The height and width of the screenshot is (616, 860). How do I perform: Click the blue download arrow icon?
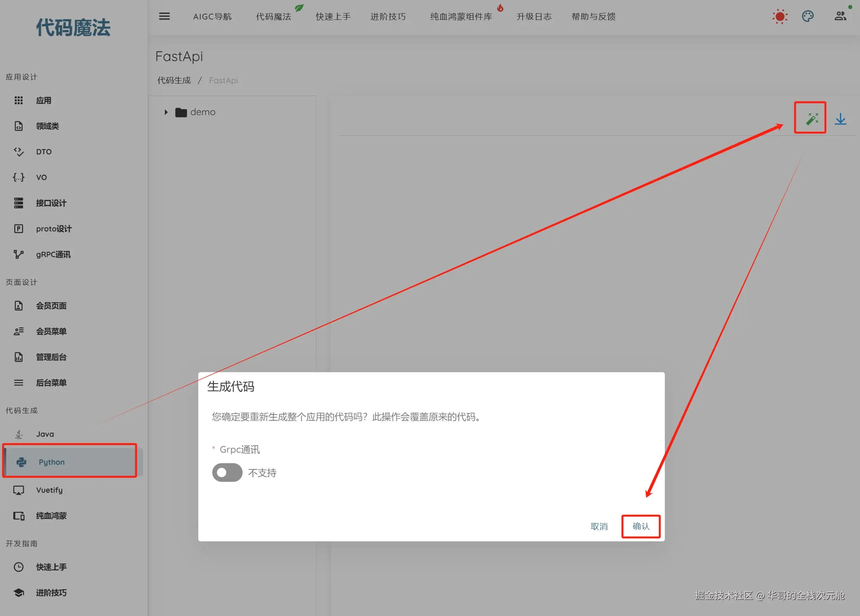pyautogui.click(x=840, y=119)
